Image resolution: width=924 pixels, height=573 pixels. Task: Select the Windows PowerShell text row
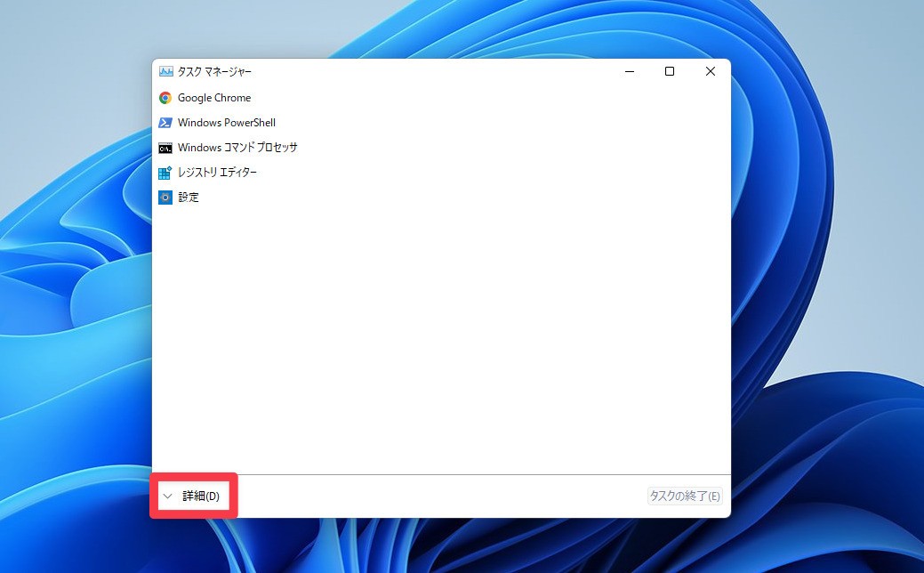[x=227, y=123]
